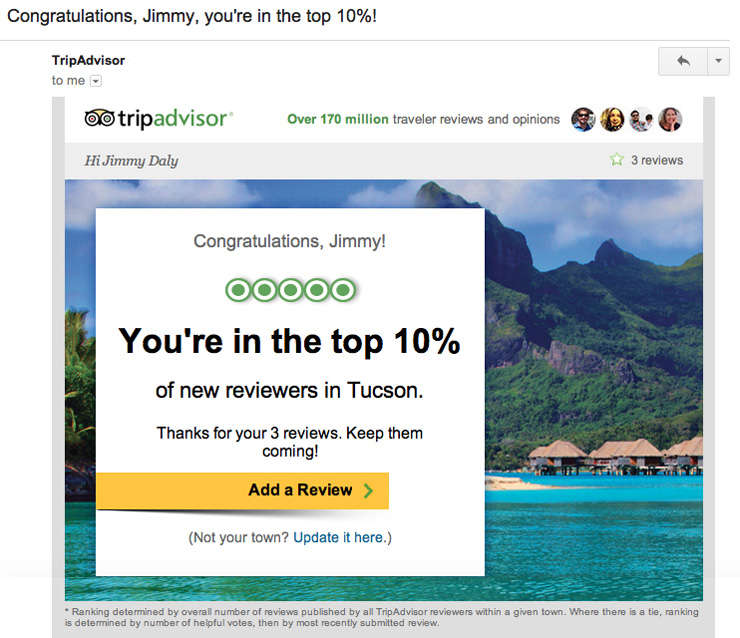Click the first green rating circle
This screenshot has width=740, height=638.
(x=237, y=290)
